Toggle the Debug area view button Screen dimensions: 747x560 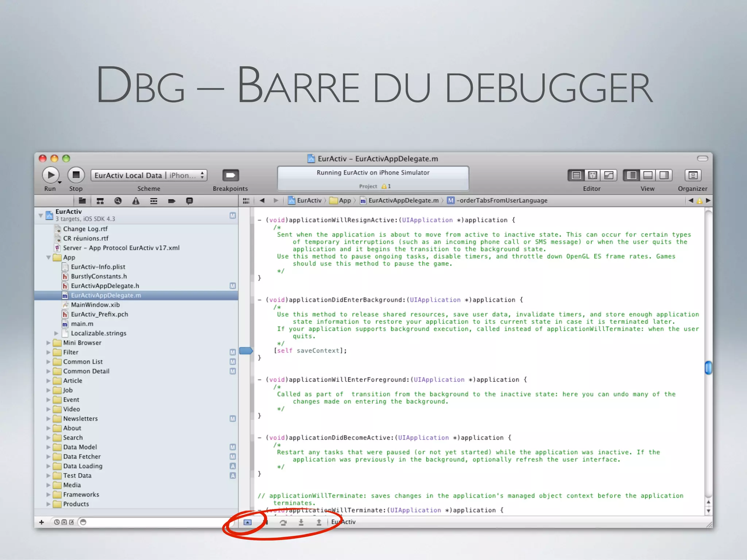(x=648, y=175)
